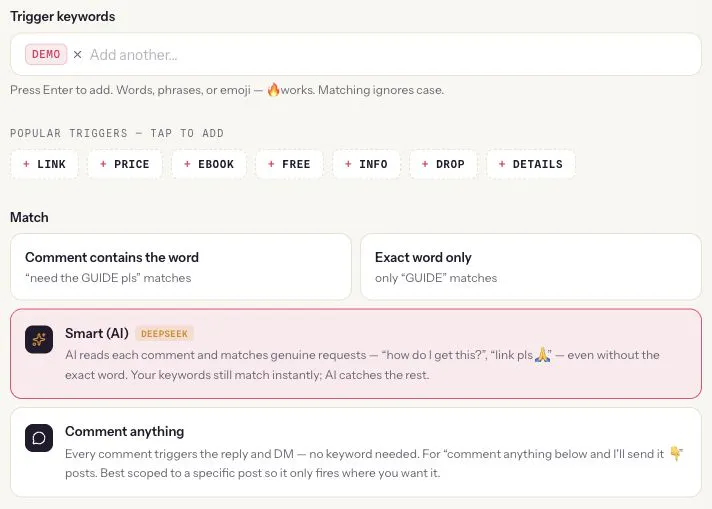Click the praying hands emoji
The height and width of the screenshot is (509, 712).
click(543, 355)
